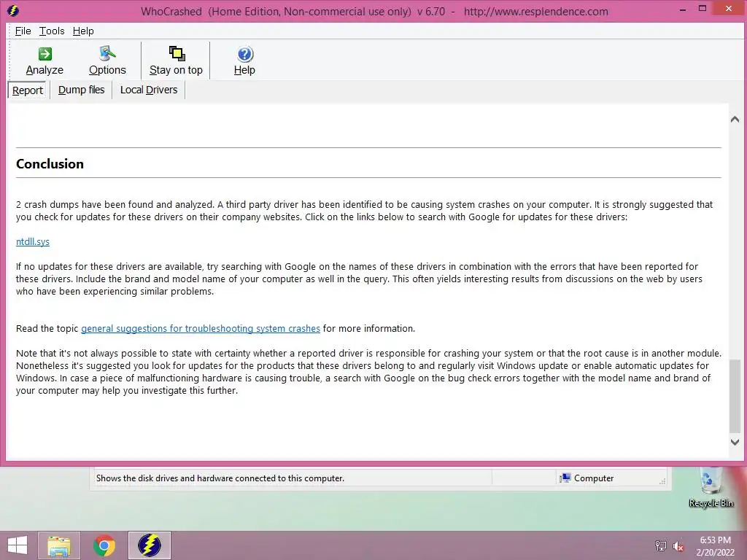Open the Windows Start button

coord(18,545)
